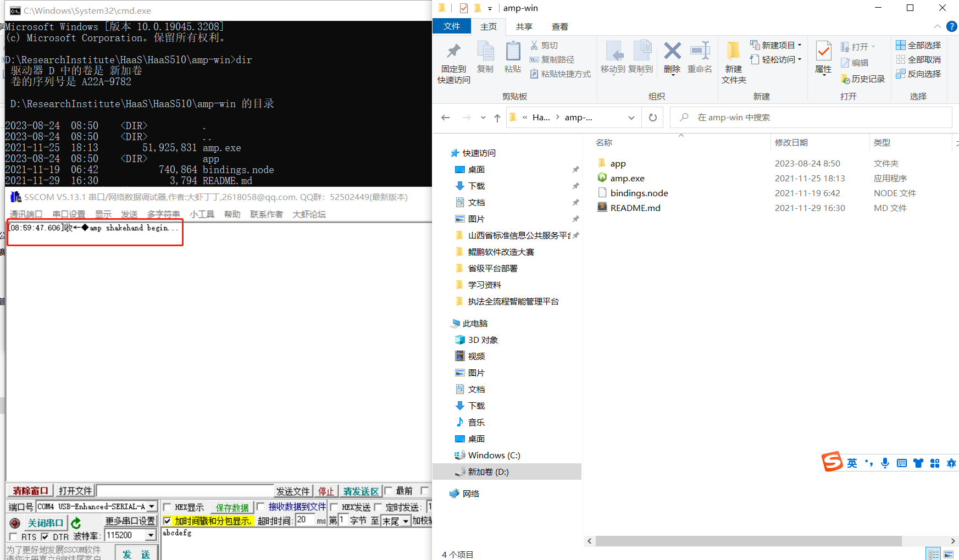Open recent locations dropdown next to forward arrow
This screenshot has height=560, width=959.
[x=483, y=118]
